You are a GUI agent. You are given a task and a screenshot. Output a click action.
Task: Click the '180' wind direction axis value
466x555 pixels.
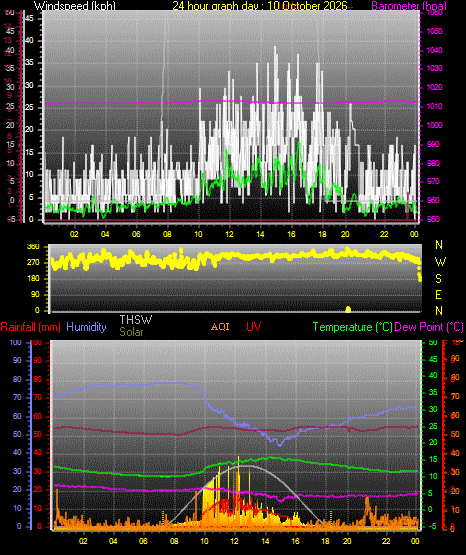(33, 278)
